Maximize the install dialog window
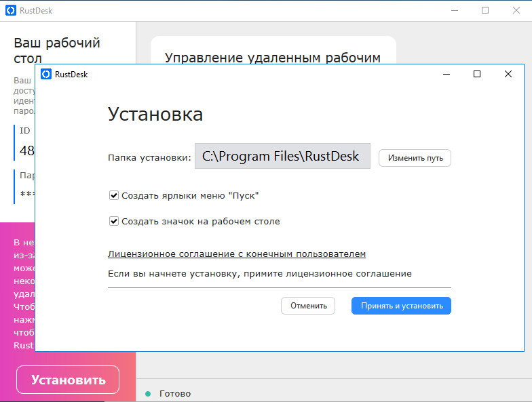The height and width of the screenshot is (402, 532). point(477,74)
